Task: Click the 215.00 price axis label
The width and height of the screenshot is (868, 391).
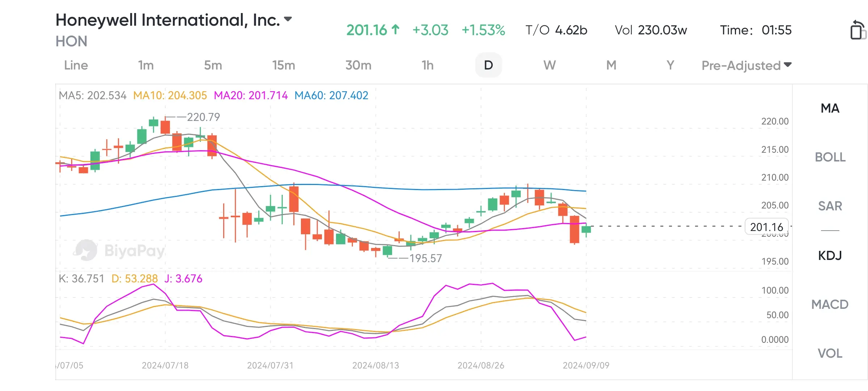Action: (775, 150)
